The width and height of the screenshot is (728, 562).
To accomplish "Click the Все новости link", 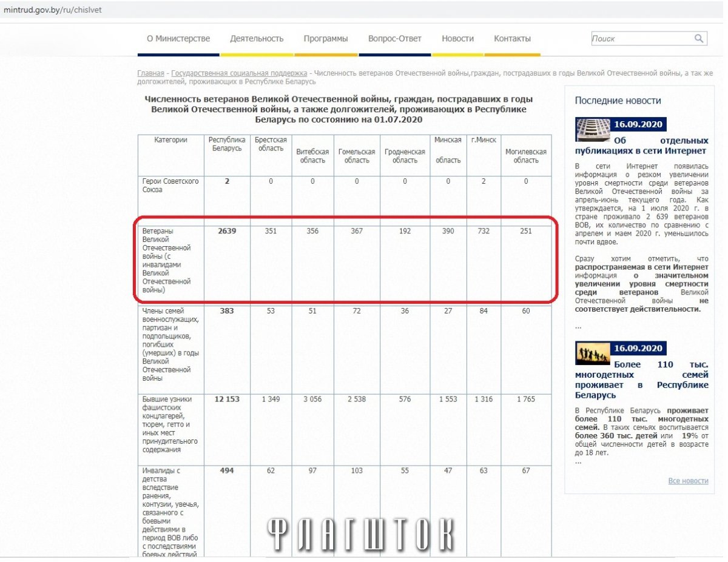I will 688,481.
